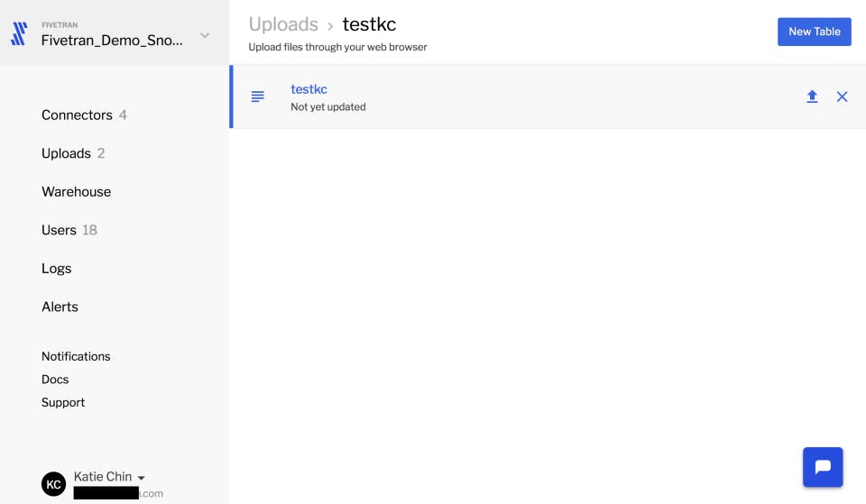The image size is (866, 504).
Task: Open the chat support bubble
Action: click(x=823, y=467)
